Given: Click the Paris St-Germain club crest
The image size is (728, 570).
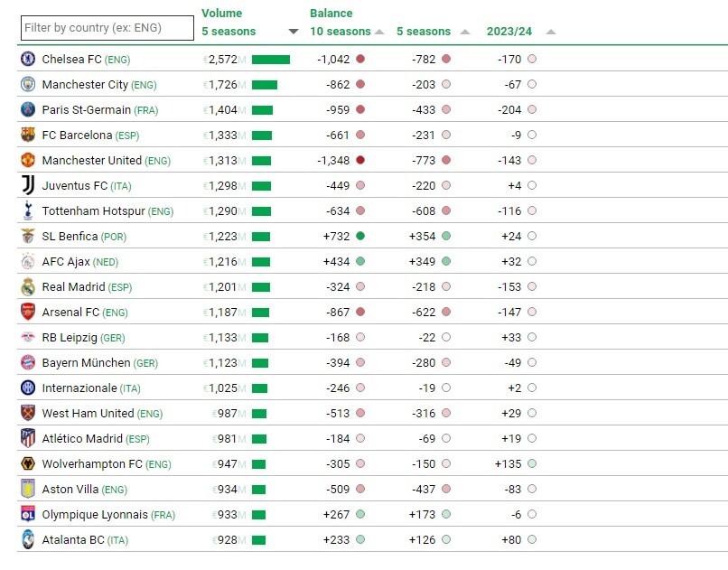Looking at the screenshot, I should pos(28,109).
